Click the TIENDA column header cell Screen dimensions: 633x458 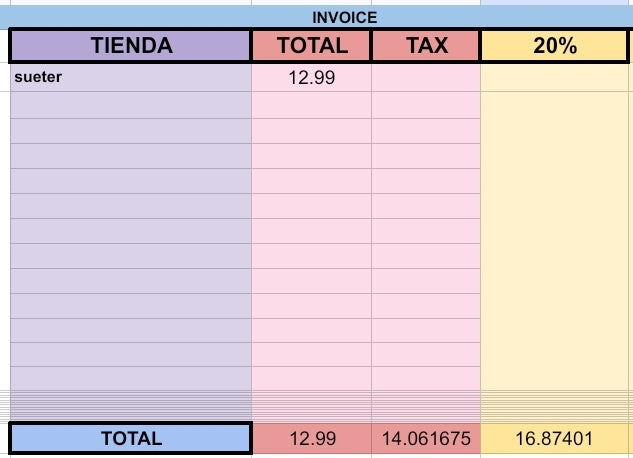coord(131,46)
